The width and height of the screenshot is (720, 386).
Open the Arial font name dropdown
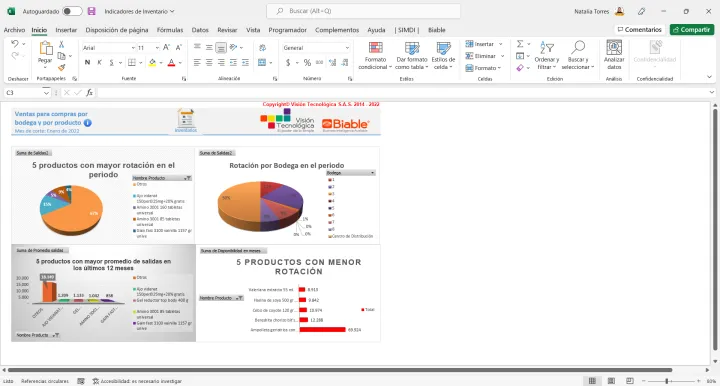coord(133,48)
